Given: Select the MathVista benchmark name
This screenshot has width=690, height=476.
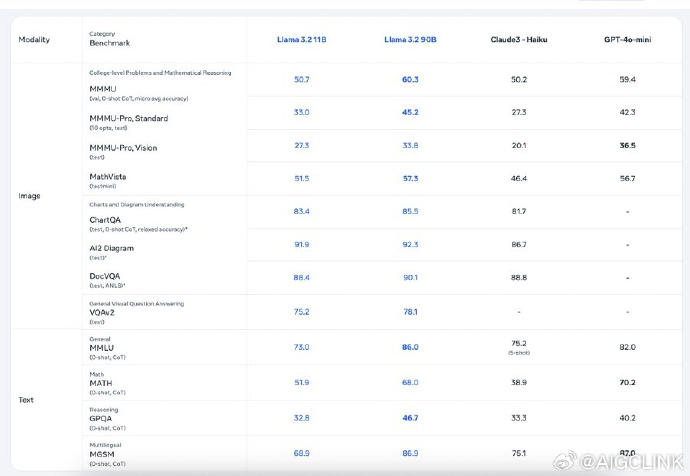Looking at the screenshot, I should [x=108, y=177].
